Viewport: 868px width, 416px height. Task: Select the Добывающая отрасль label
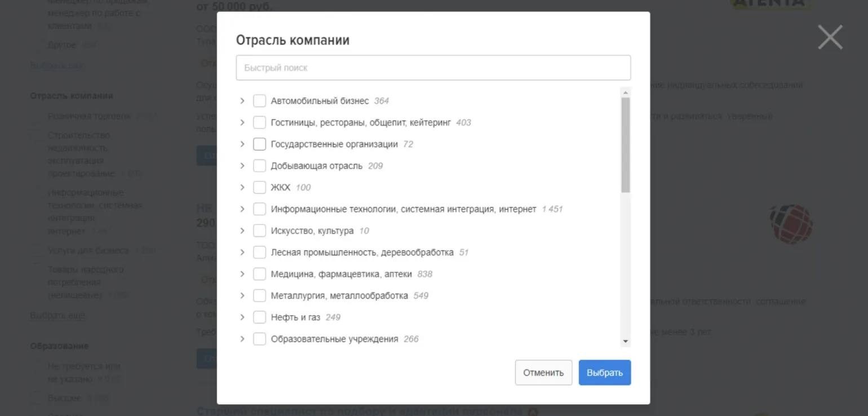(316, 166)
